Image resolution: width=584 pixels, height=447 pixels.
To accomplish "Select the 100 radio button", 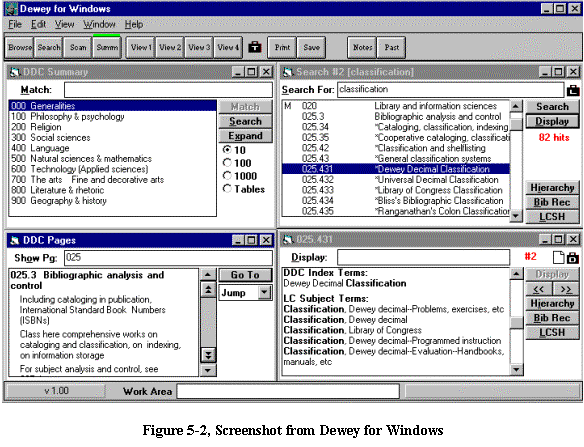I will coord(227,163).
